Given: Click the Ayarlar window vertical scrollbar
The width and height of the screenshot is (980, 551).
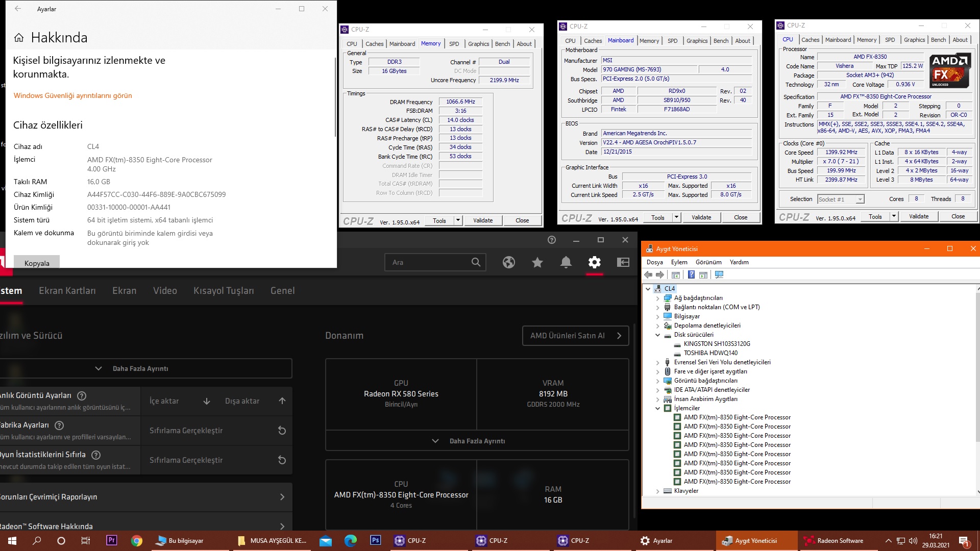Looking at the screenshot, I should coord(335,97).
